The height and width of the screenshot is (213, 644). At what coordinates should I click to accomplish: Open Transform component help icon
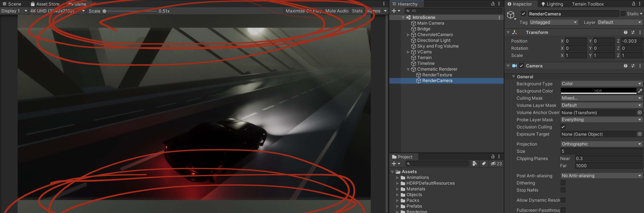point(625,32)
